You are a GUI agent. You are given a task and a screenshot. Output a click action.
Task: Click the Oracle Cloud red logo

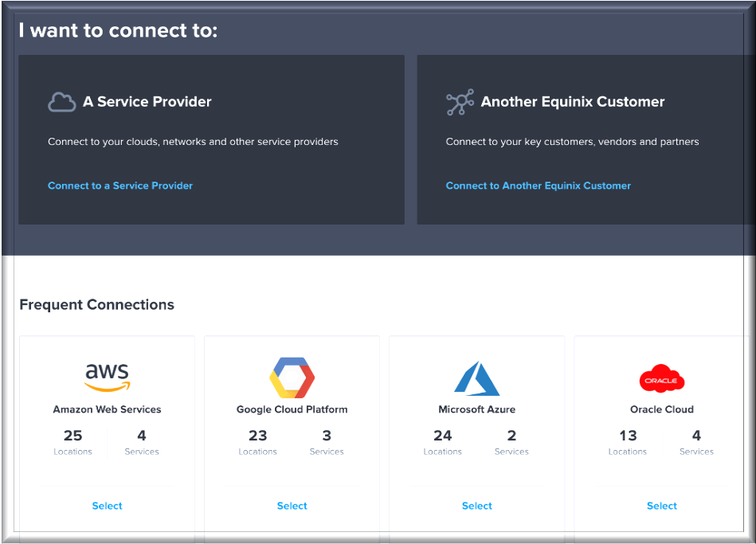(x=662, y=380)
